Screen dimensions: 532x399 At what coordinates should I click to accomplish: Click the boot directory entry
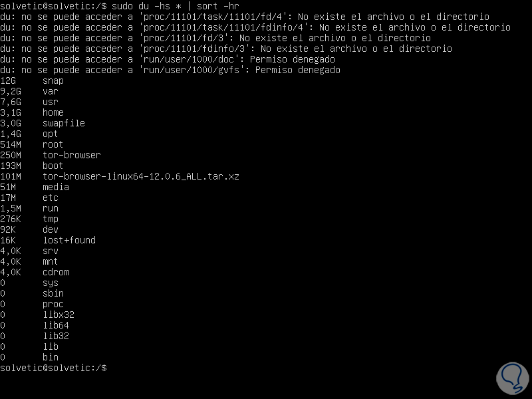(x=53, y=166)
